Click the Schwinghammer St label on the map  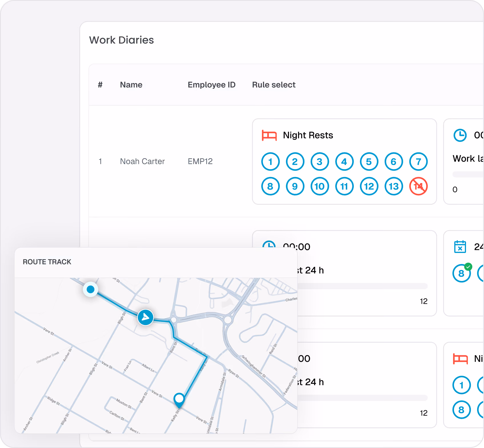[254, 366]
